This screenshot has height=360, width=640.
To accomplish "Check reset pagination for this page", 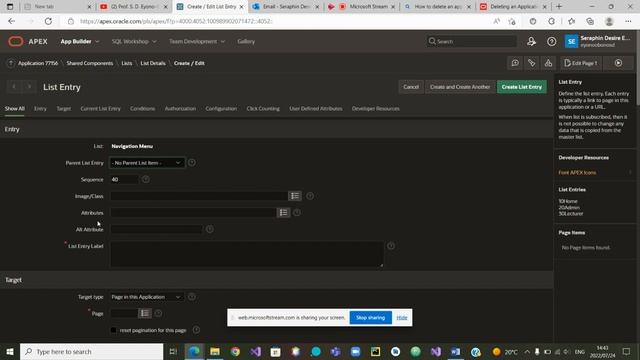I will click(x=113, y=330).
